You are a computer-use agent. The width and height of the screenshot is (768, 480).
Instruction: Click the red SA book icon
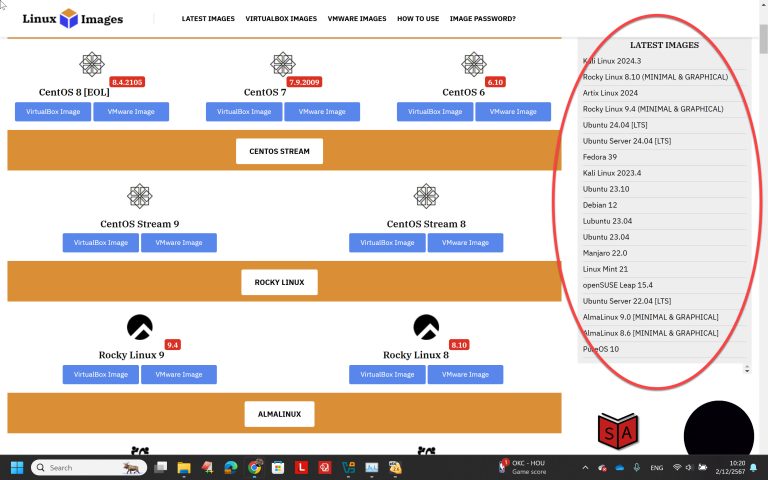tap(618, 431)
